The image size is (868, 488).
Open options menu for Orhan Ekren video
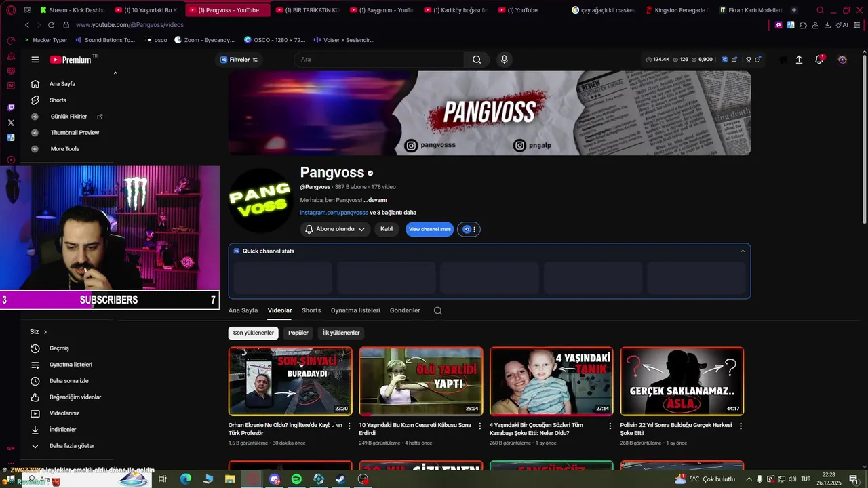point(349,426)
